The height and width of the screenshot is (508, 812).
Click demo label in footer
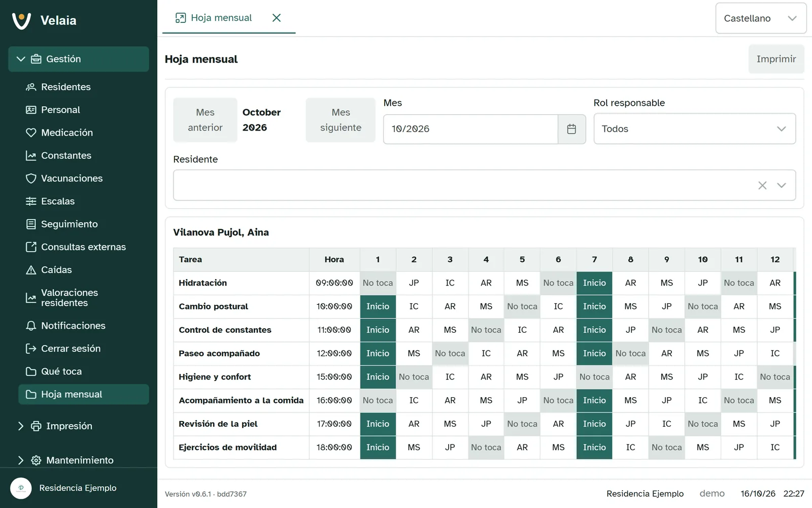(x=712, y=494)
